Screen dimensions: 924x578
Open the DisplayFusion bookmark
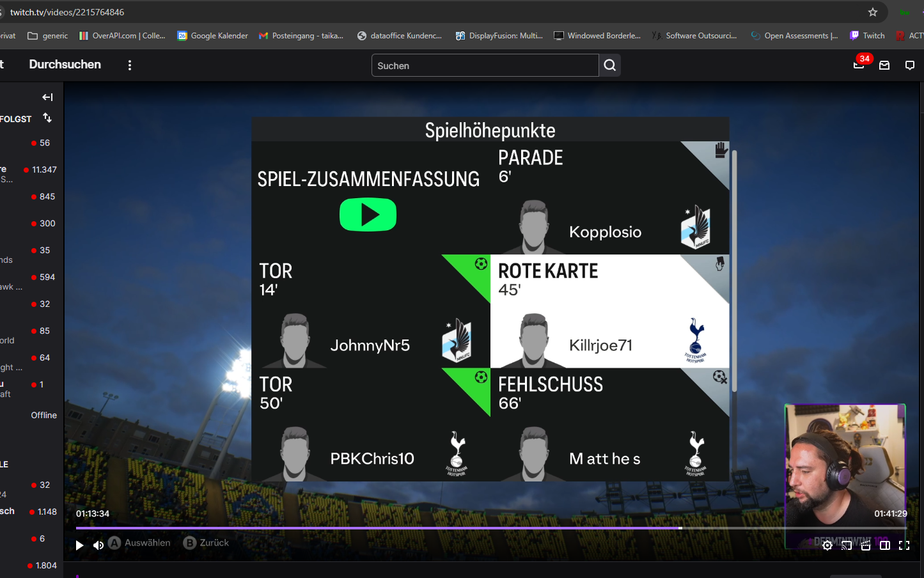coord(499,36)
